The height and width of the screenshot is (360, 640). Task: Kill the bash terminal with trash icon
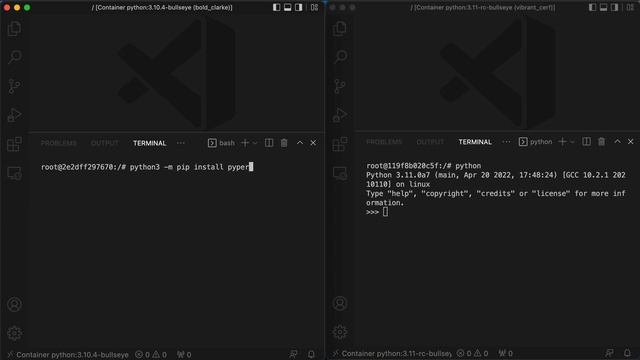[x=284, y=143]
